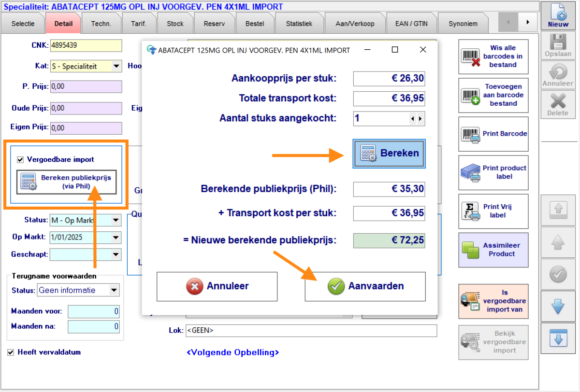Click Annuleer in the dialog
The height and width of the screenshot is (392, 580).
tap(217, 286)
